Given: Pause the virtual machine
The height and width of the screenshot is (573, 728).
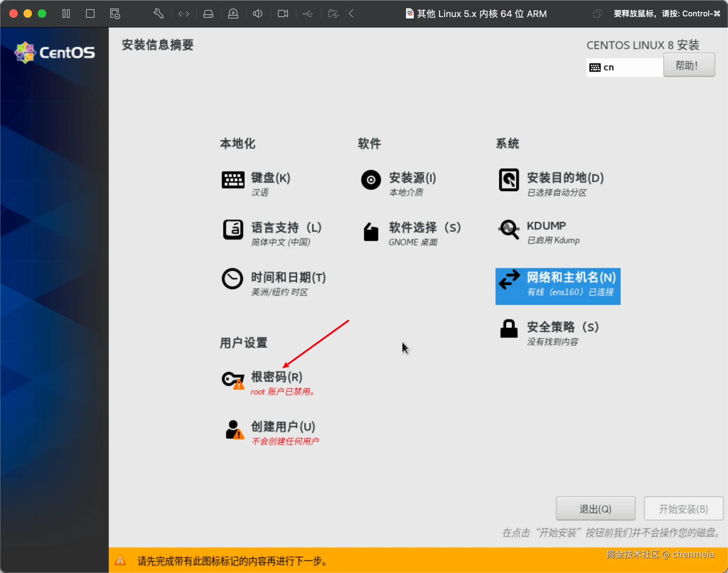Looking at the screenshot, I should (x=66, y=14).
